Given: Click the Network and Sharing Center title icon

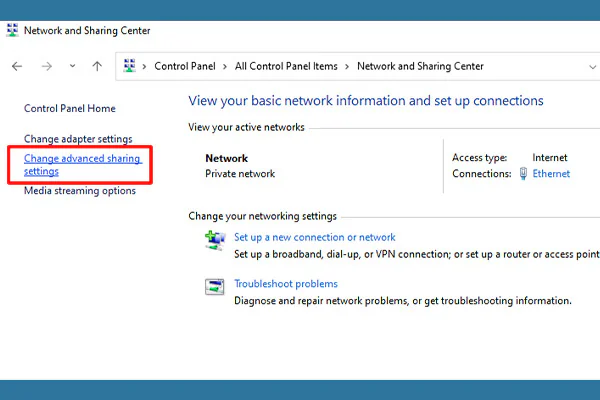Looking at the screenshot, I should tap(12, 30).
